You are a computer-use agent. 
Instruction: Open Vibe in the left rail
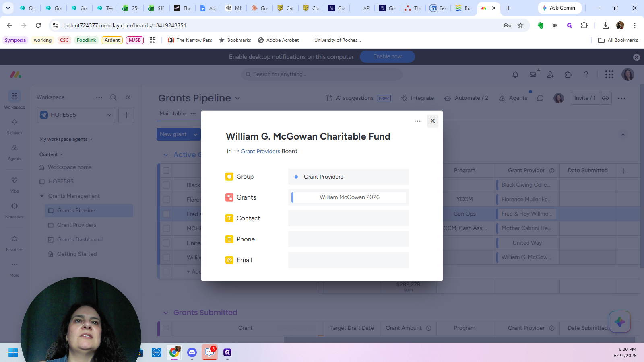click(14, 184)
